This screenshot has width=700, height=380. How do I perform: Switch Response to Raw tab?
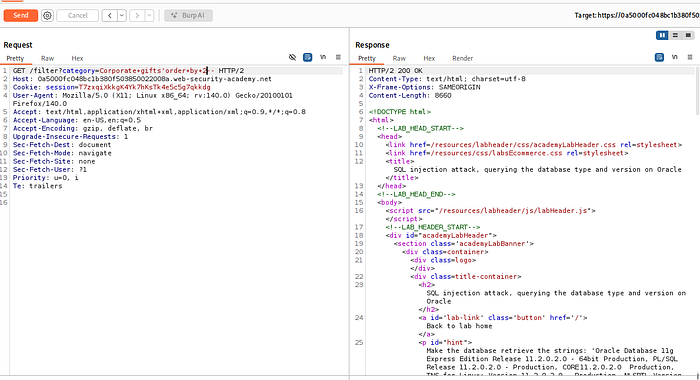[399, 58]
